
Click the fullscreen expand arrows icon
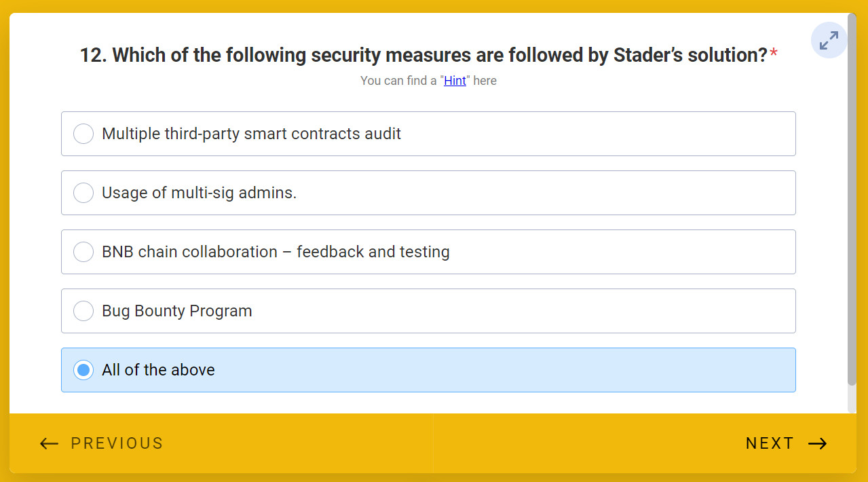829,41
